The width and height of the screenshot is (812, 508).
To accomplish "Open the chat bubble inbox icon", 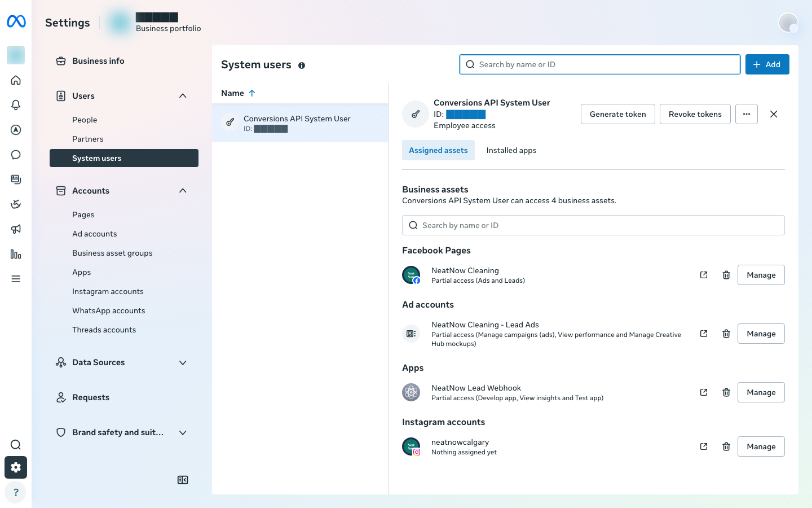I will [16, 155].
